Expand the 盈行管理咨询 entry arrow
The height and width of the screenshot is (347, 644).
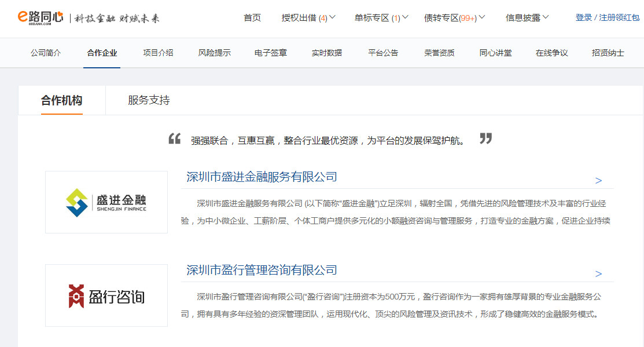click(598, 274)
